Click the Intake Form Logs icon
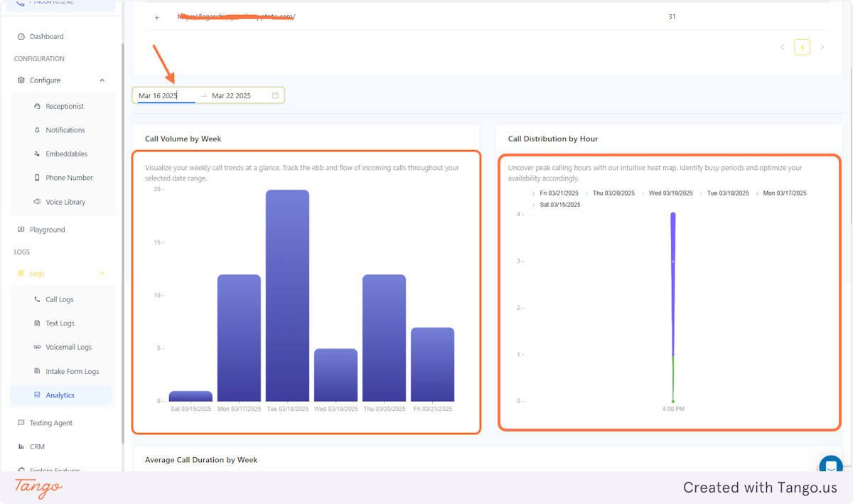The image size is (853, 504). [36, 370]
